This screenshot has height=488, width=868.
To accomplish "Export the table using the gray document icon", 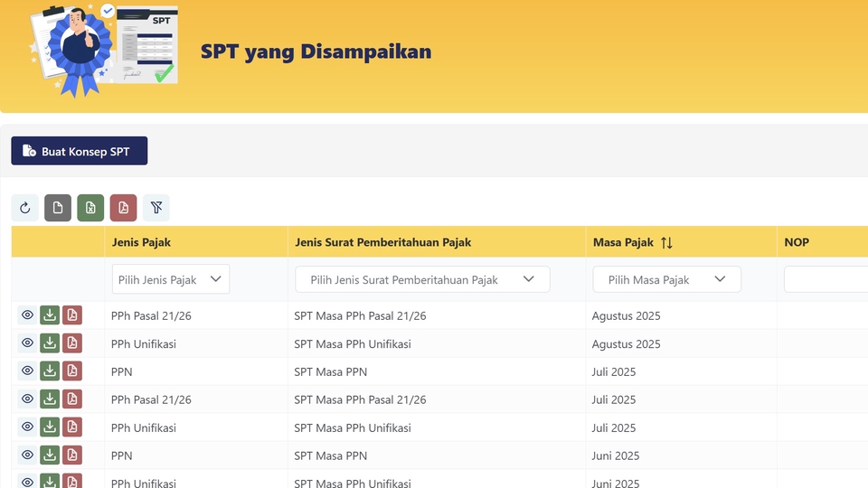I will tap(58, 208).
